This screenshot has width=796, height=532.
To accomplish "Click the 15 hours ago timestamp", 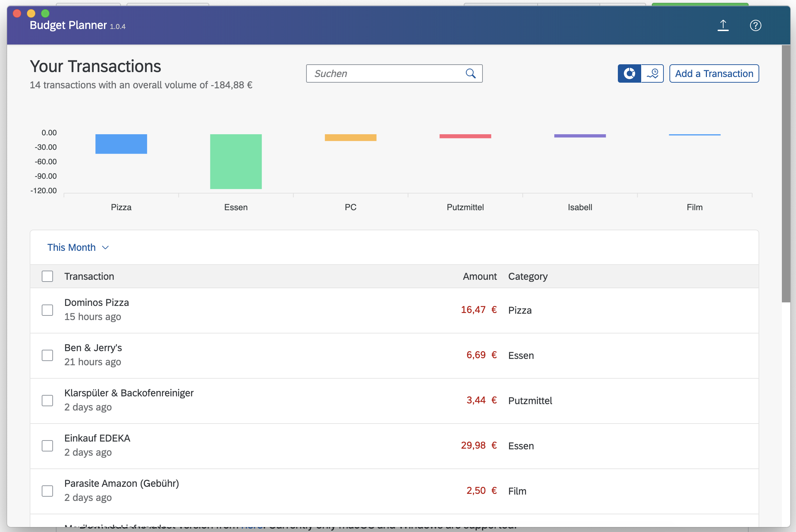I will click(93, 317).
